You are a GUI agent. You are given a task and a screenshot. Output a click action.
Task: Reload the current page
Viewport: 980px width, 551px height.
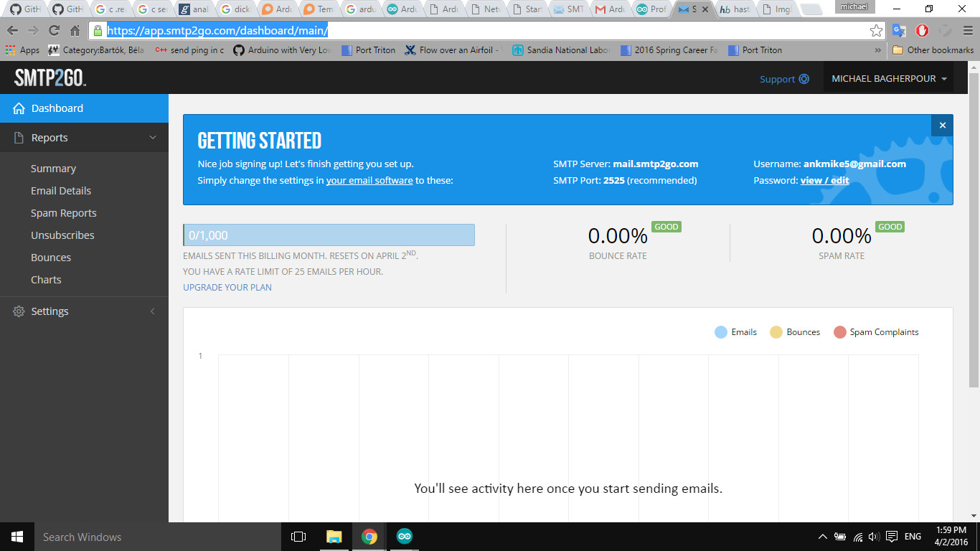(54, 31)
